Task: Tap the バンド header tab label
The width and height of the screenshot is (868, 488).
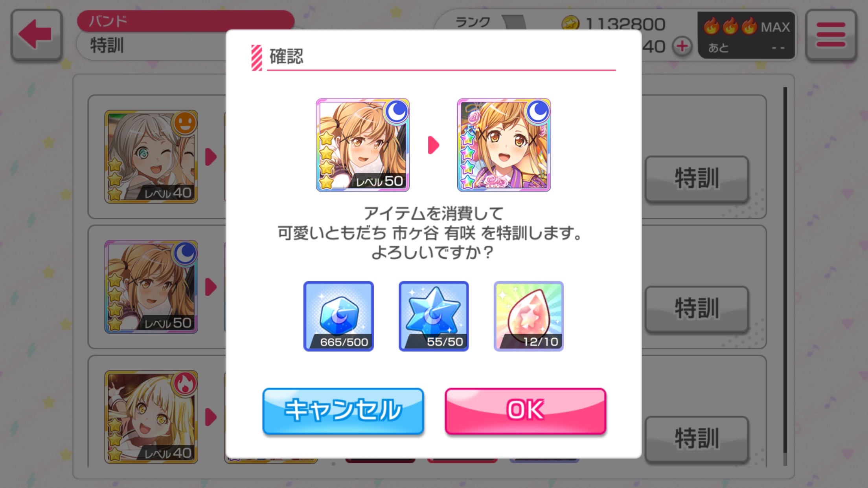Action: tap(108, 21)
